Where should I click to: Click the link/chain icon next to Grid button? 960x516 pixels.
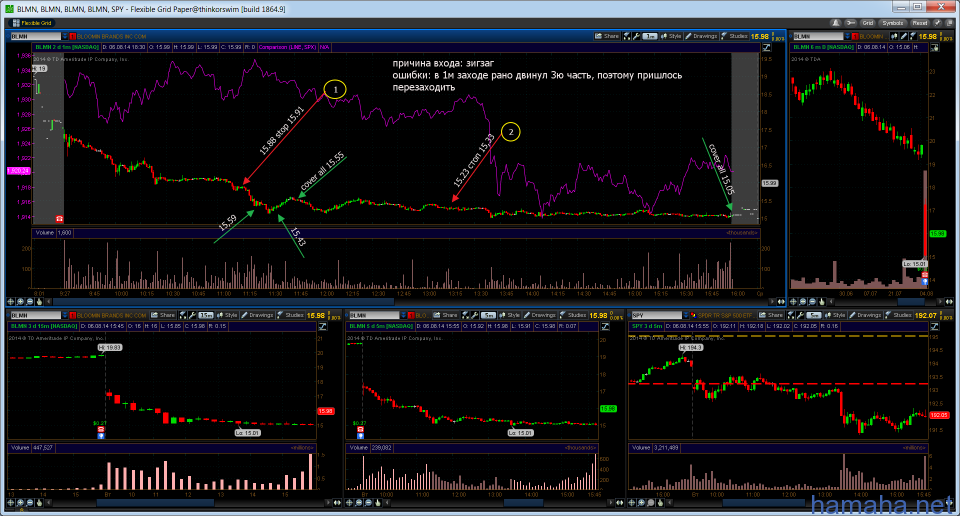851,23
